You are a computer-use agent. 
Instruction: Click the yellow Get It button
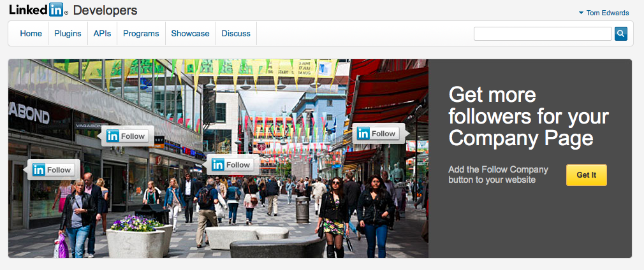click(586, 175)
